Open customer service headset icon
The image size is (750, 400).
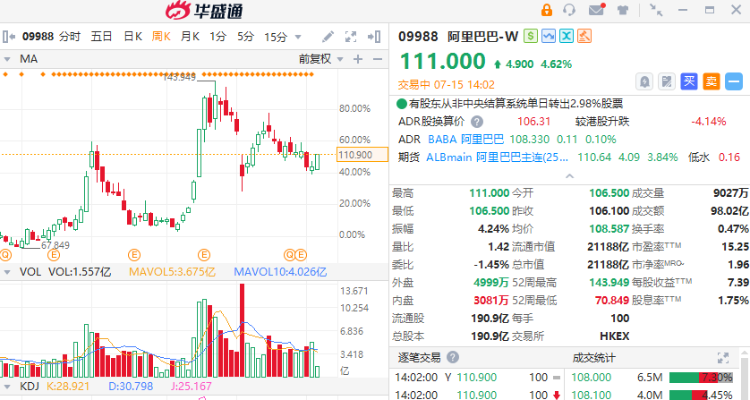pyautogui.click(x=569, y=10)
